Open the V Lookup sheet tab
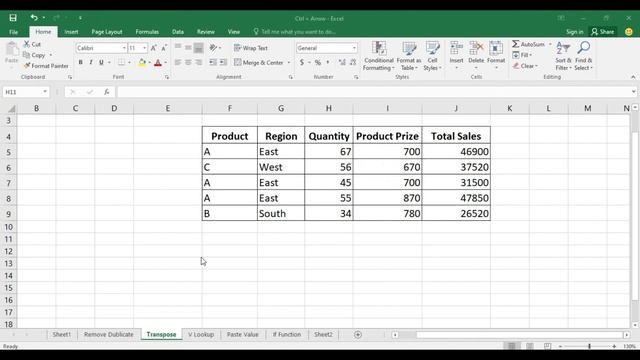Viewport: 640px width, 360px height. click(201, 334)
